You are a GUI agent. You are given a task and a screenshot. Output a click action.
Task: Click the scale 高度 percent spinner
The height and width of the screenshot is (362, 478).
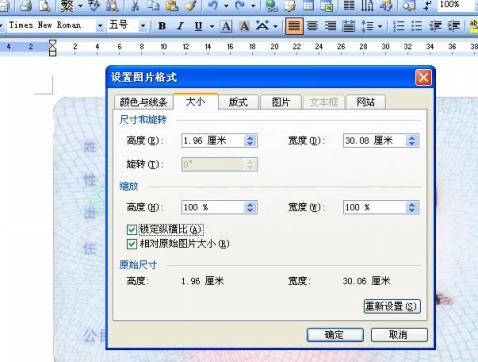coord(250,207)
